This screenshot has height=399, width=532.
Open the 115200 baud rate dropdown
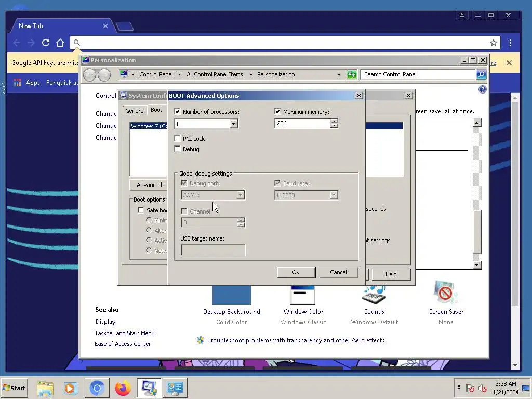(334, 195)
